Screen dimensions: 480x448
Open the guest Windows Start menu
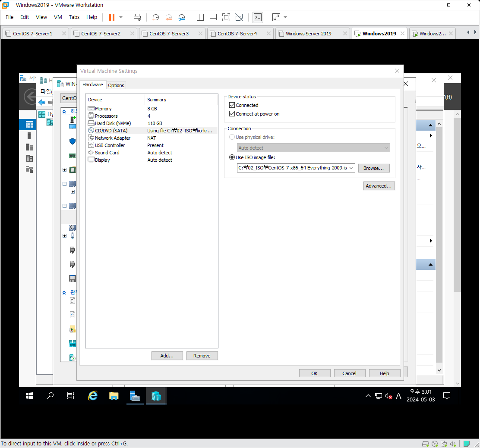pos(29,396)
